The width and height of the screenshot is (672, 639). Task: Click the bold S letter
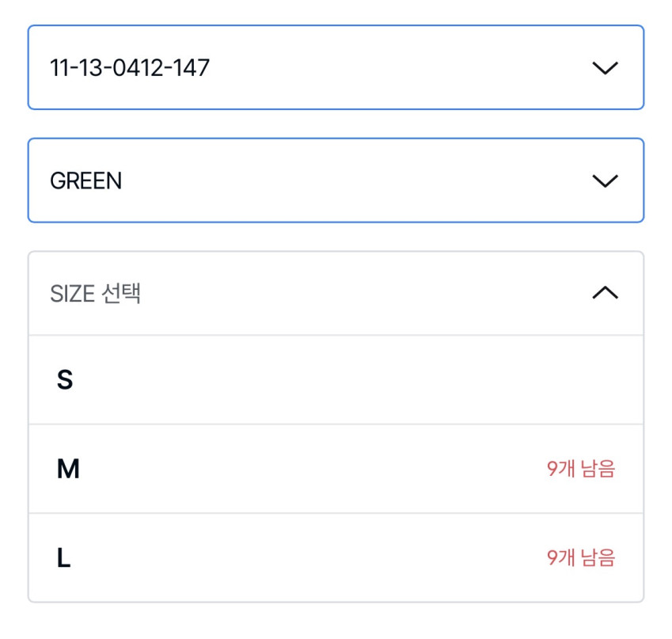pyautogui.click(x=65, y=380)
